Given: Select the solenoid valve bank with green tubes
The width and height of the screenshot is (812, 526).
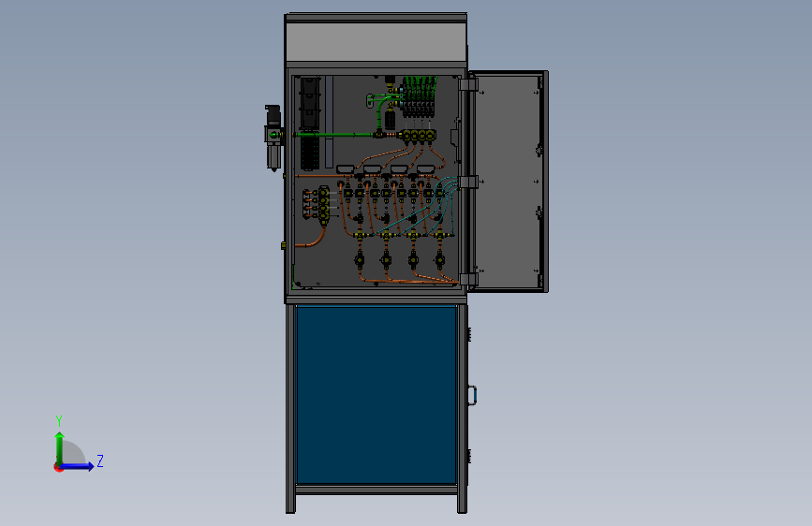Looking at the screenshot, I should point(419,96).
